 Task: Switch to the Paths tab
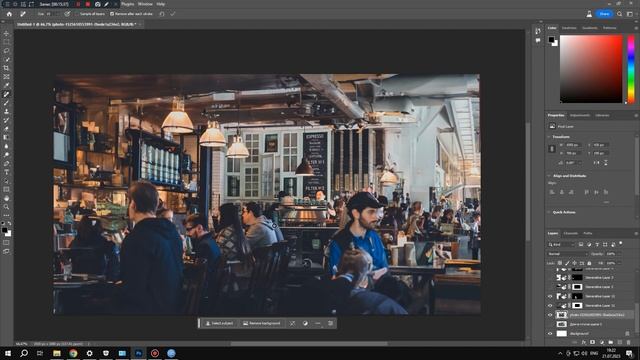click(x=587, y=233)
